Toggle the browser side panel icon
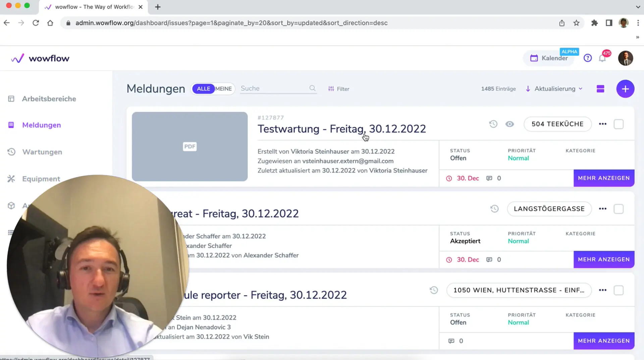The image size is (644, 360). (609, 23)
